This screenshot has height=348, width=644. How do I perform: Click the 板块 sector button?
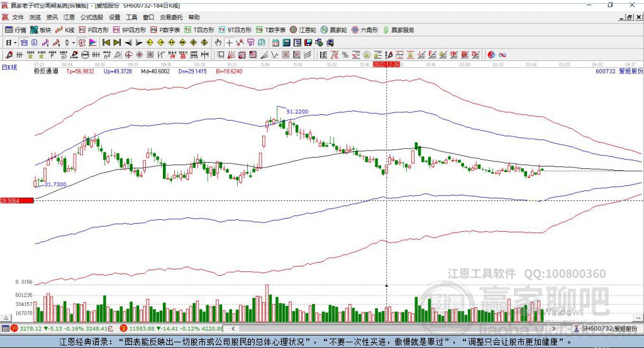pyautogui.click(x=40, y=30)
